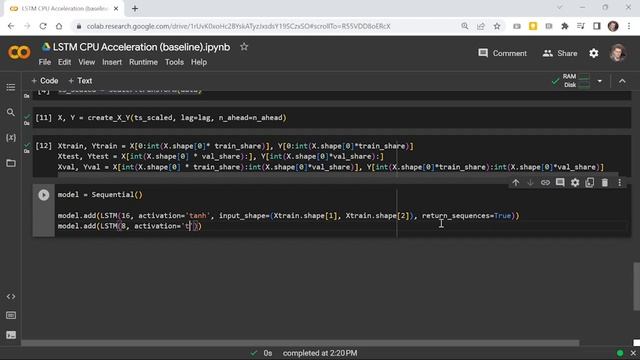Open the table of contents panel

[11, 87]
